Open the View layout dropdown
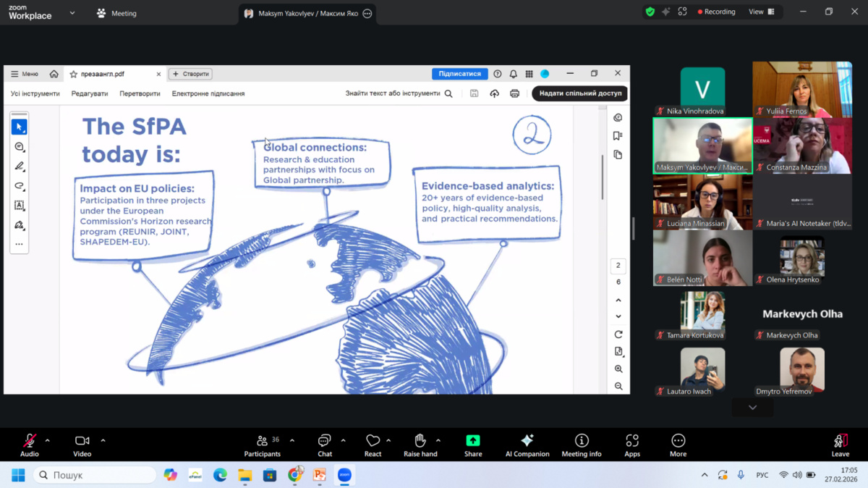The image size is (868, 488). (x=761, y=12)
